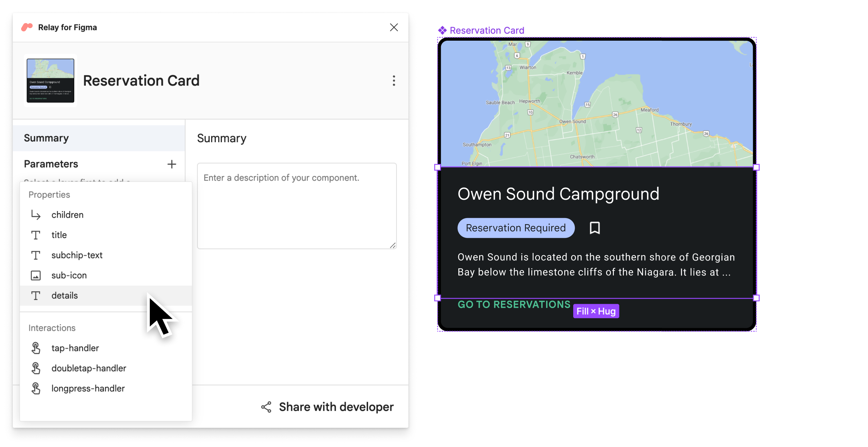Screen dimensions: 868x447
Task: Click the Summary tab in left panel
Action: tap(46, 138)
